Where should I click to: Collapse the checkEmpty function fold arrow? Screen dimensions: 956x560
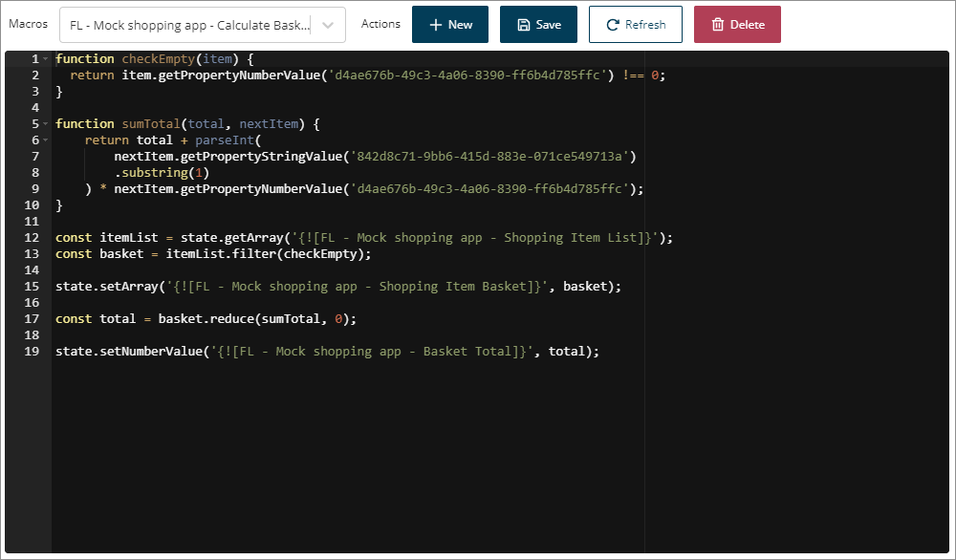point(45,59)
